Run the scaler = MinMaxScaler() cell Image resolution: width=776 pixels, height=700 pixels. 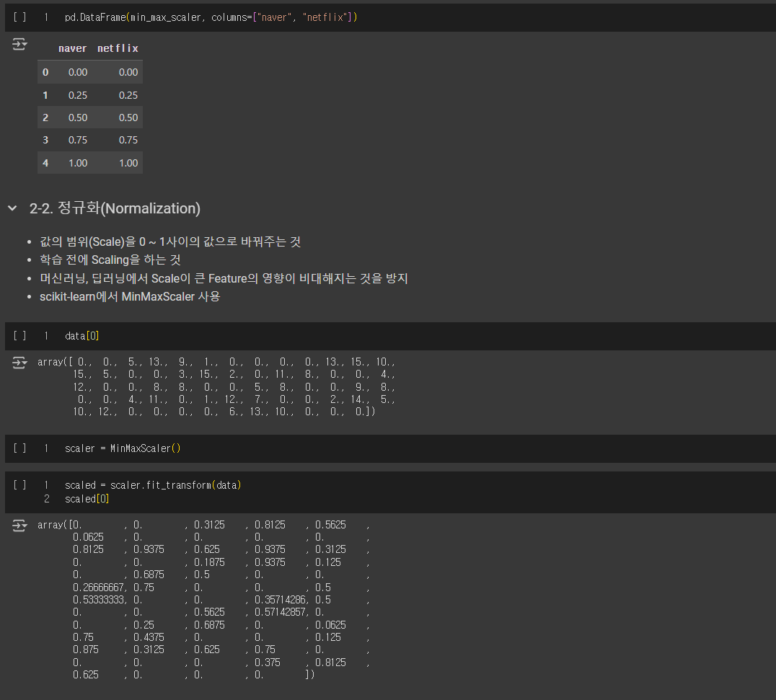19,448
